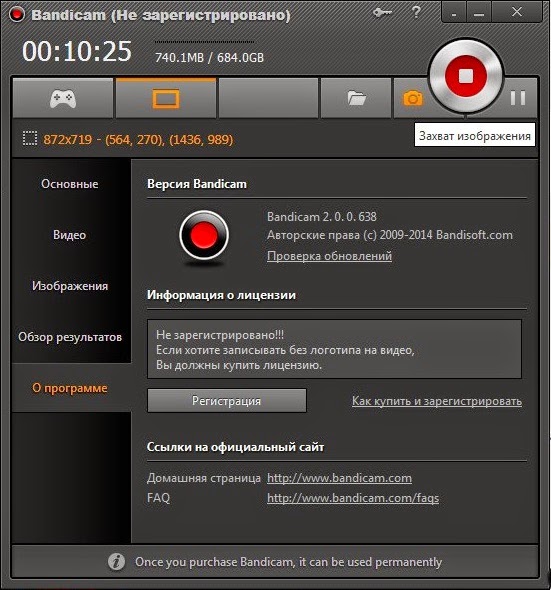This screenshot has height=590, width=551.
Task: Click the Bandicam 2. 0. 0. 638 version text
Action: click(x=322, y=217)
